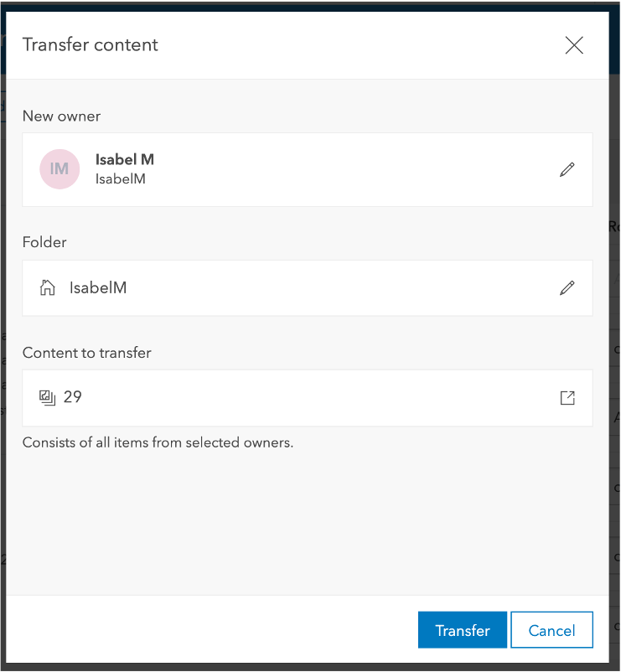Open the content to transfer list icon
621x672 pixels.
point(567,398)
